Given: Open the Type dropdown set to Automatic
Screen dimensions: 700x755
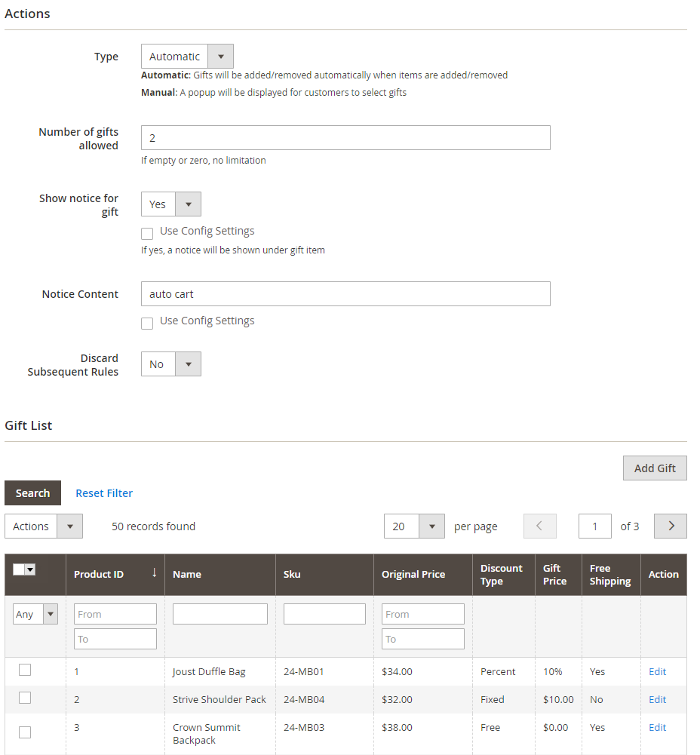Looking at the screenshot, I should (x=187, y=57).
